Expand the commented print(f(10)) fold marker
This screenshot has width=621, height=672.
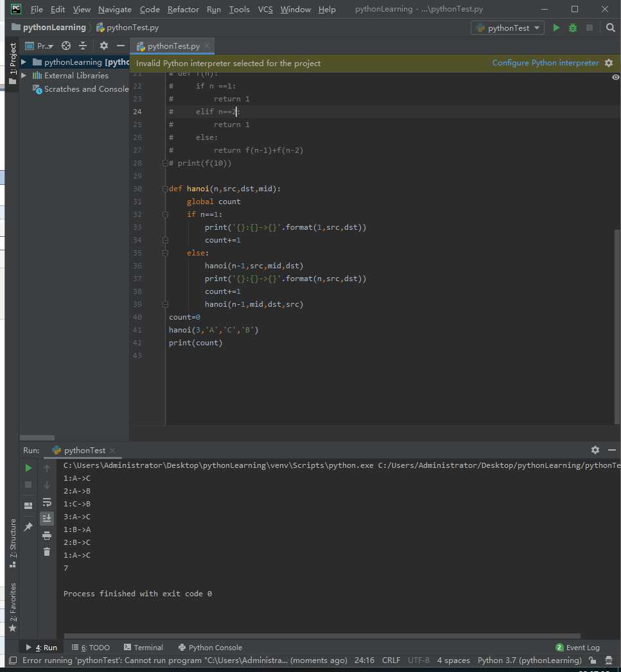[x=165, y=163]
